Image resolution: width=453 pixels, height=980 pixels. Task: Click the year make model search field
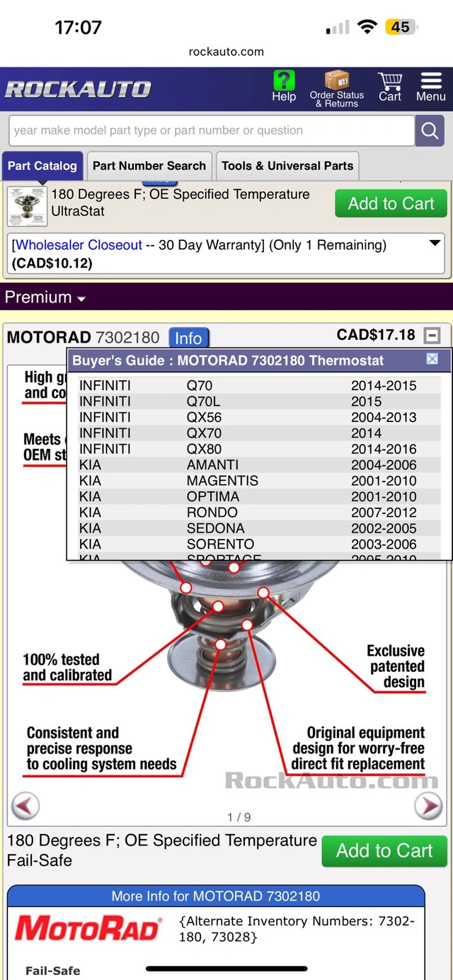pos(211,130)
